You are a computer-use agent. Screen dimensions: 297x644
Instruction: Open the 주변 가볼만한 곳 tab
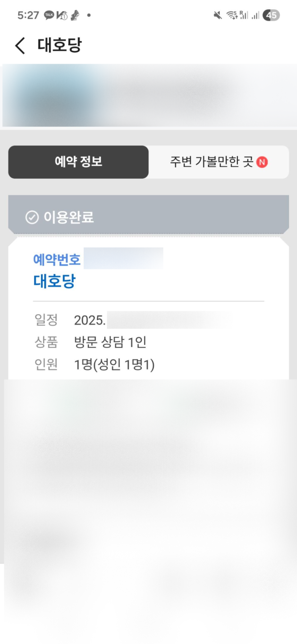click(x=211, y=162)
